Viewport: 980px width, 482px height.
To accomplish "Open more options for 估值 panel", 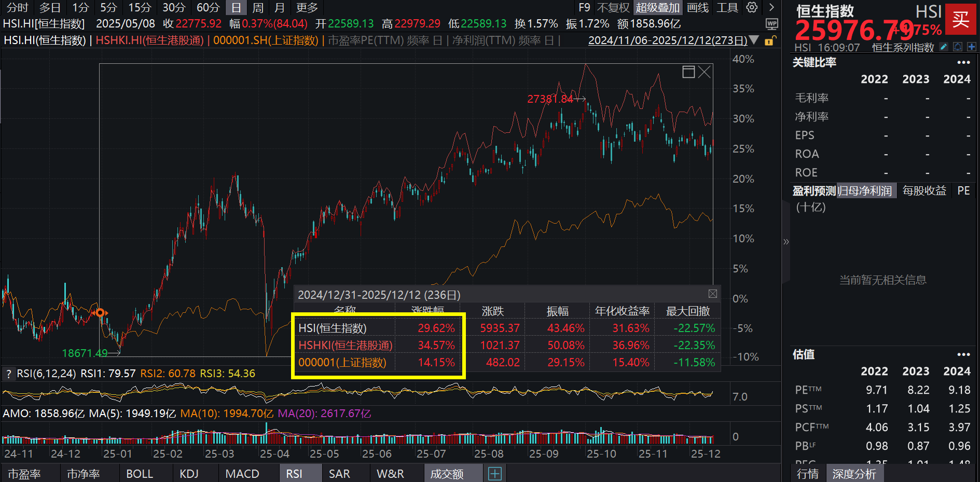I will coord(963,354).
